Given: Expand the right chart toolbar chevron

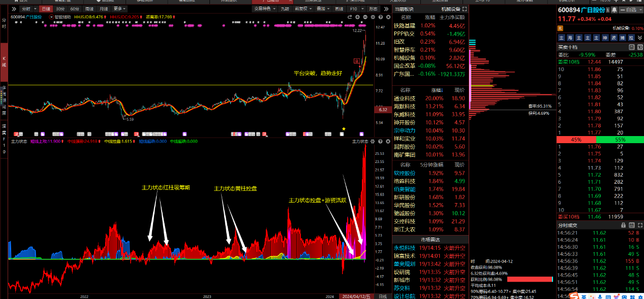Looking at the screenshot, I should click(x=386, y=9).
